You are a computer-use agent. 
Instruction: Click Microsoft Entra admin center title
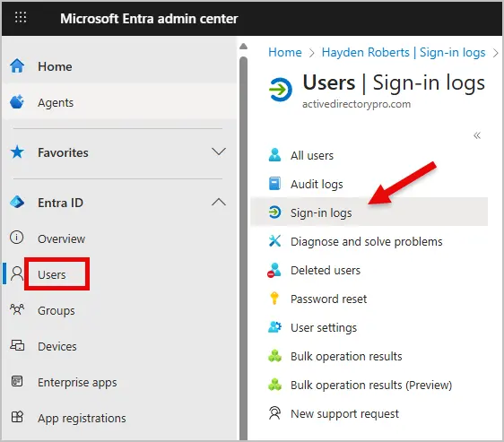149,18
